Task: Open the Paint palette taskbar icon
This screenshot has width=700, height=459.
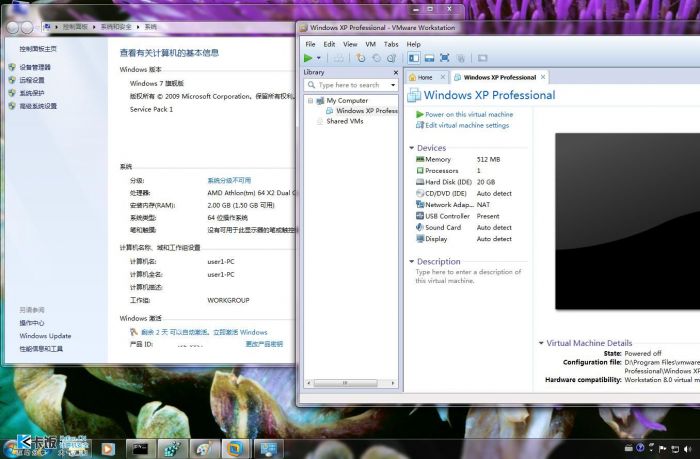Action: point(205,449)
